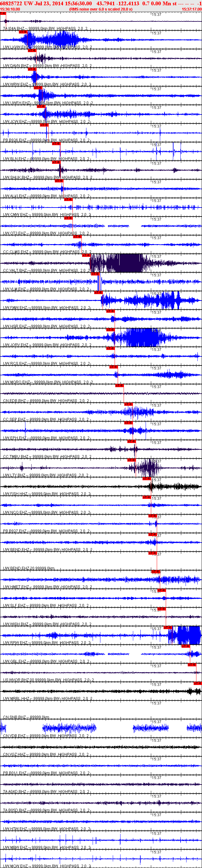Click red pick marker on UW FMW trace

point(98,292)
